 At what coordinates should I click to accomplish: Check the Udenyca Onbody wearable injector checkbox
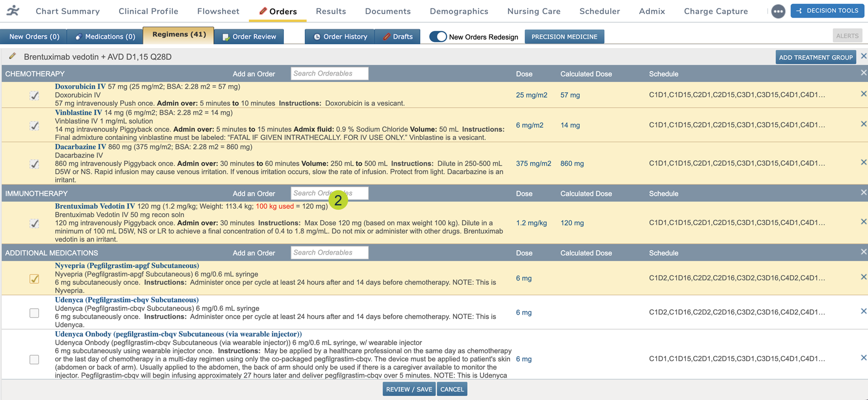[x=34, y=360]
